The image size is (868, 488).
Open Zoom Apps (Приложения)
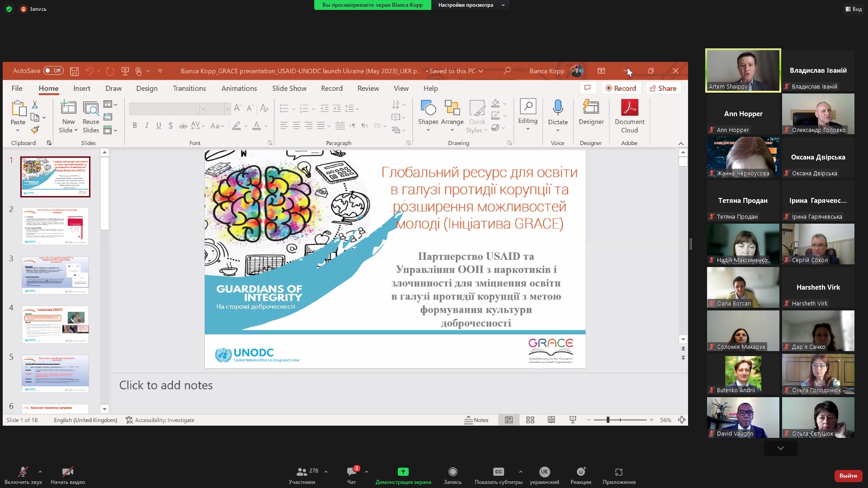[619, 476]
